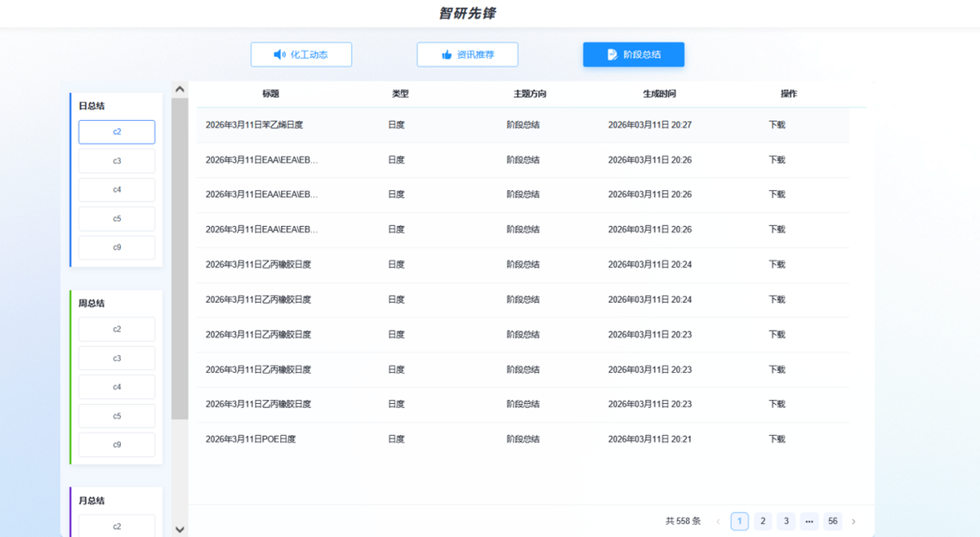Click sidebar scrollbar down arrow

pyautogui.click(x=180, y=529)
